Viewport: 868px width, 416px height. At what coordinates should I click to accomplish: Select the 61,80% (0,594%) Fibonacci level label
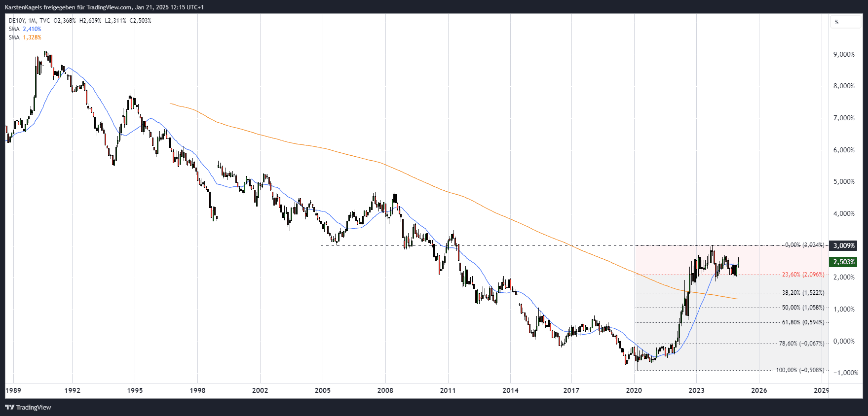803,322
